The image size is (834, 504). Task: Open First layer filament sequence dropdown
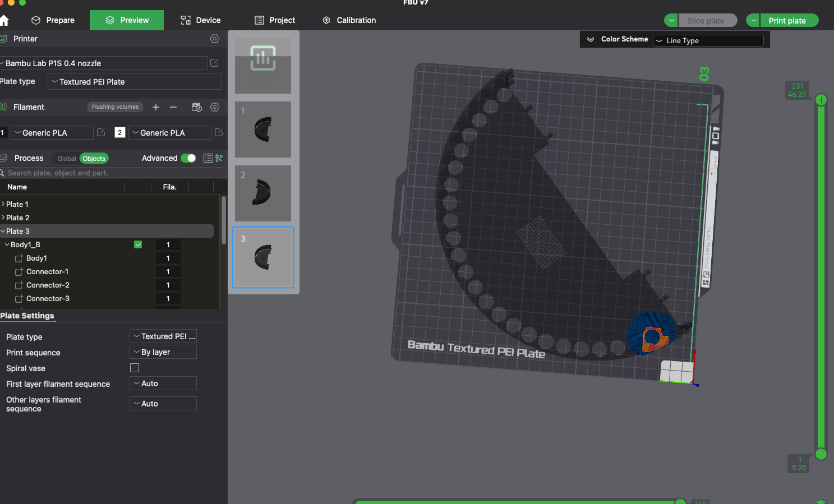point(163,383)
